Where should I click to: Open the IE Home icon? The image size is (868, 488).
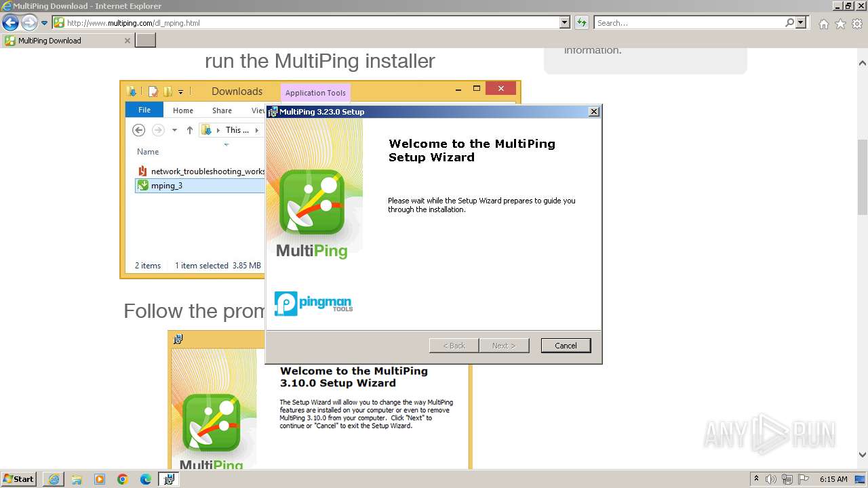pyautogui.click(x=823, y=24)
